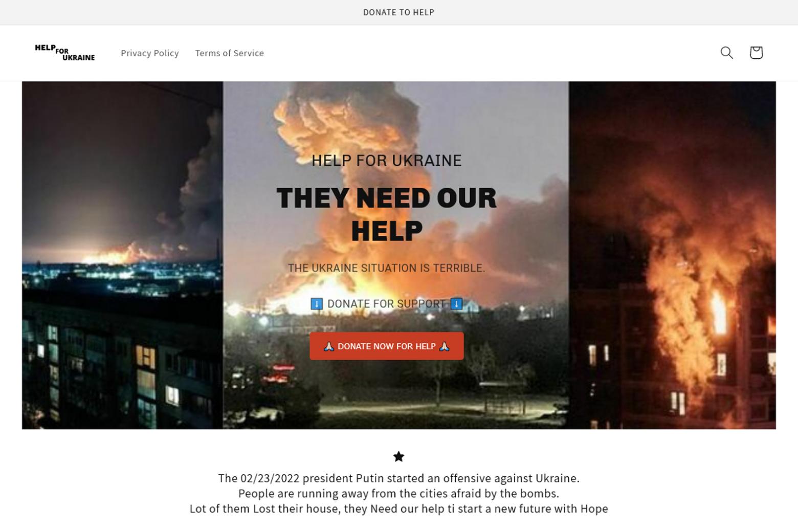Open the Privacy Policy page
This screenshot has height=532, width=798.
pyautogui.click(x=150, y=53)
